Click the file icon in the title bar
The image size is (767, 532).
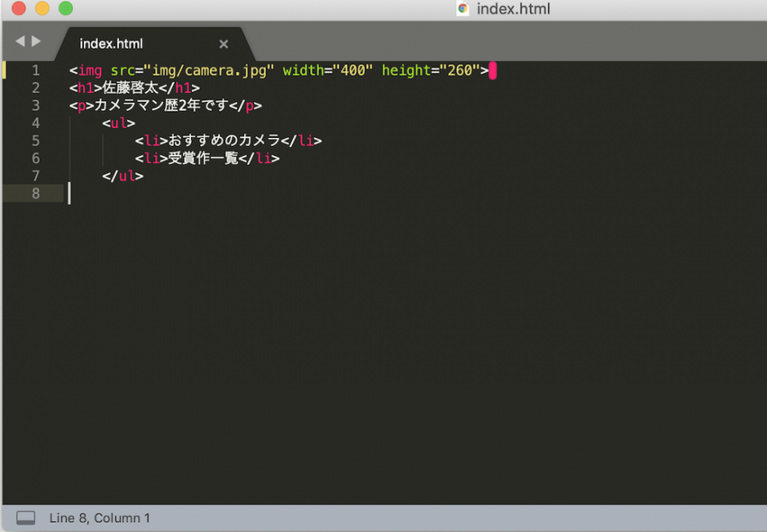coord(463,10)
